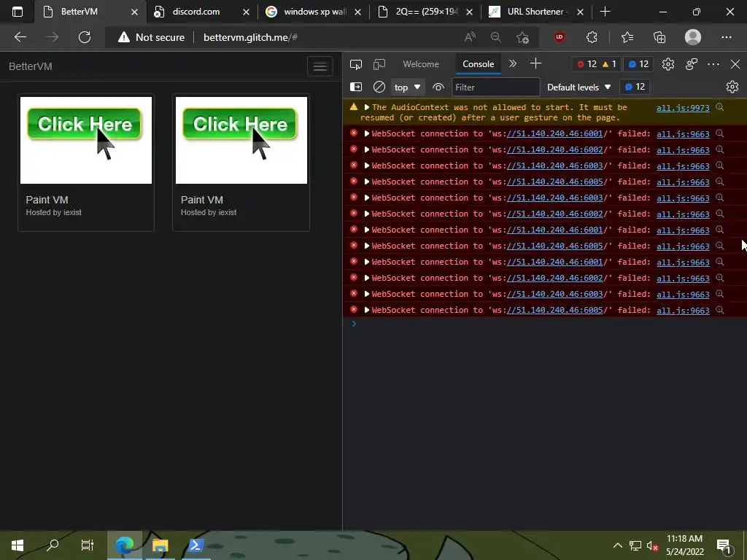Open all.js:9663 link in last error row
The image size is (747, 560).
coord(683,311)
